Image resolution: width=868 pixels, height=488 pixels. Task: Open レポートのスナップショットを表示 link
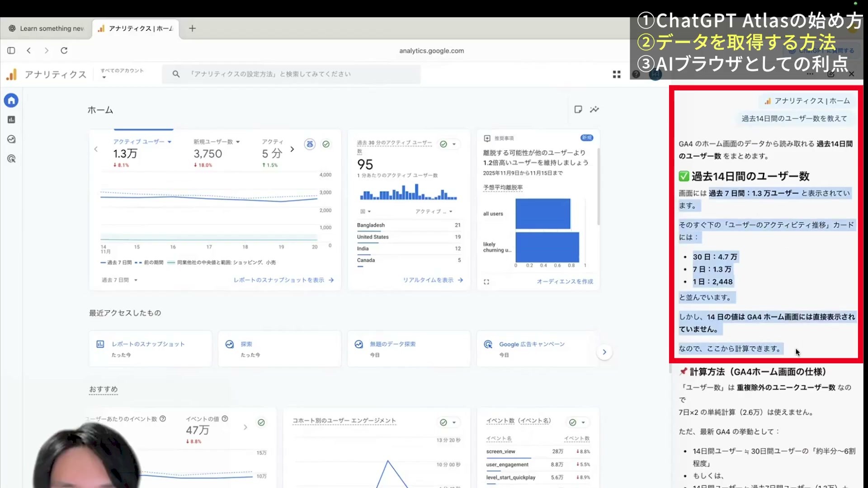(x=283, y=280)
